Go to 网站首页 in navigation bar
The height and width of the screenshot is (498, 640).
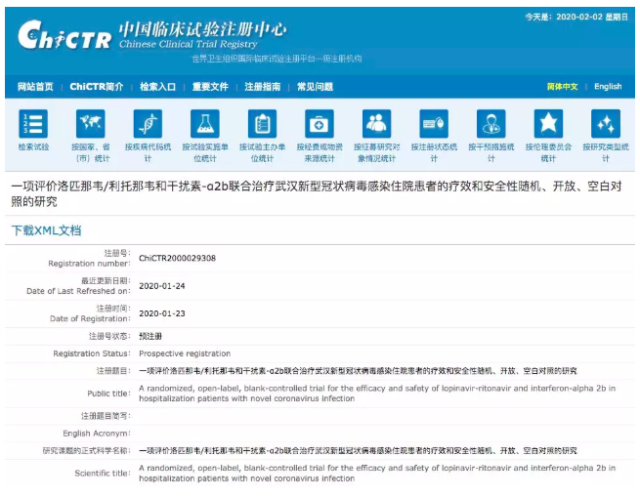(35, 87)
